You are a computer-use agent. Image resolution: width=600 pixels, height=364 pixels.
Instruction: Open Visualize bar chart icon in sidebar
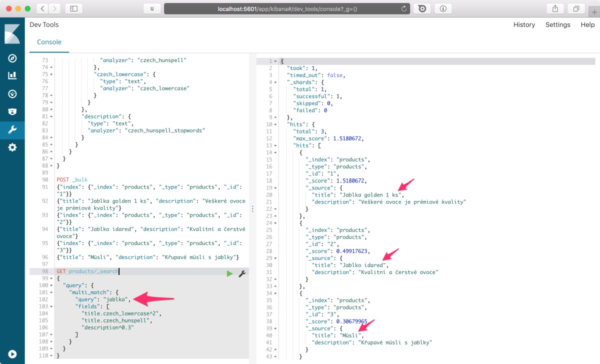point(12,76)
